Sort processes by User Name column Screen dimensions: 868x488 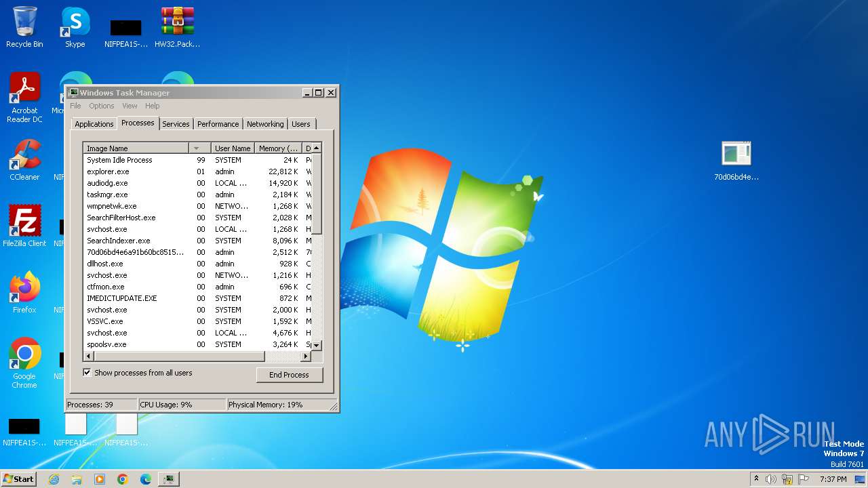[233, 148]
